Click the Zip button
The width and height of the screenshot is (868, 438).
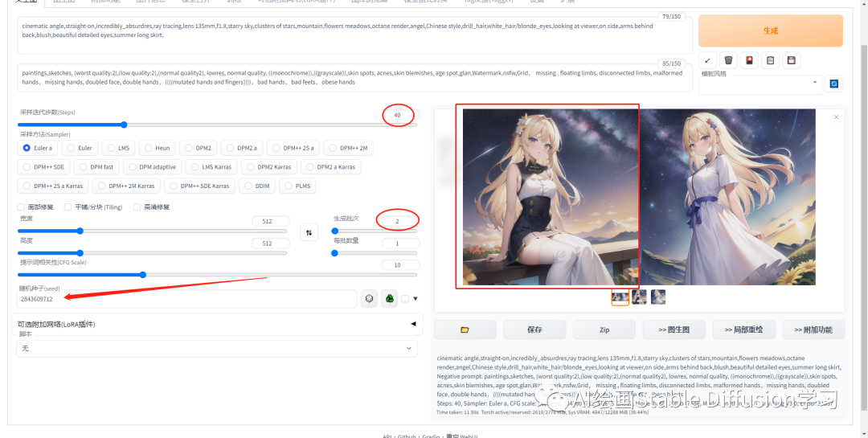point(604,330)
